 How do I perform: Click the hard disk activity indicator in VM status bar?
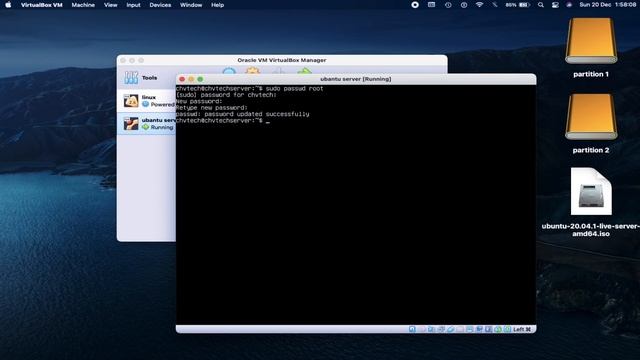click(412, 329)
